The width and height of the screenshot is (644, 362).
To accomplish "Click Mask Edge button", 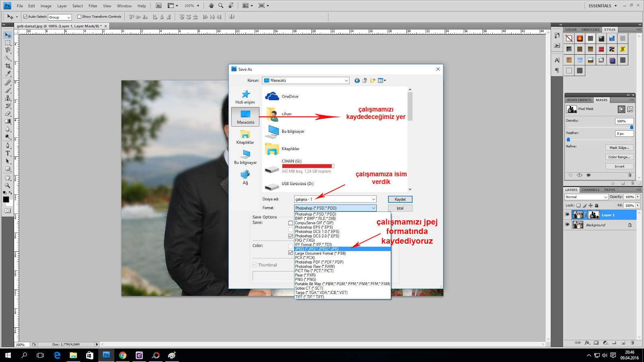I will (619, 148).
